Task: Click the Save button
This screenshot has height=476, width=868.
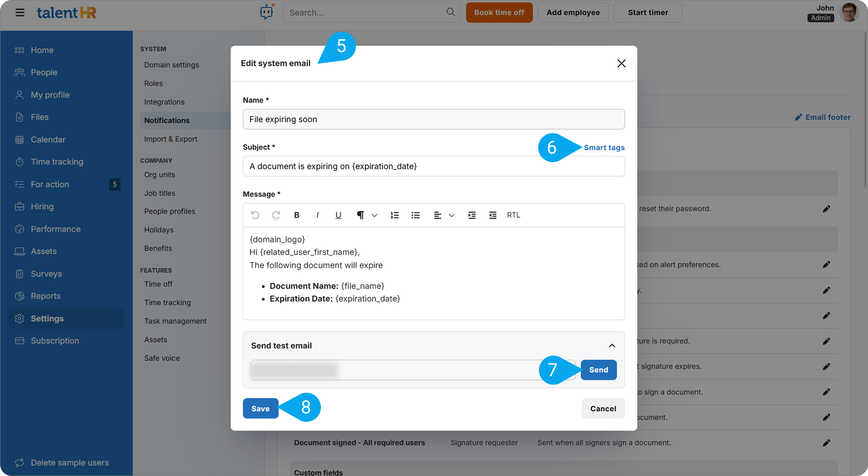Action: pyautogui.click(x=260, y=408)
